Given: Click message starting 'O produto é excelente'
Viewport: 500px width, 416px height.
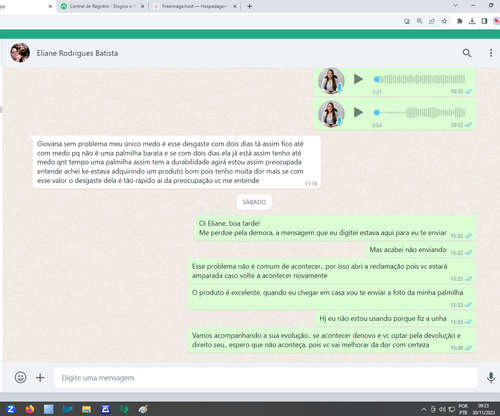Looking at the screenshot, I should (332, 298).
